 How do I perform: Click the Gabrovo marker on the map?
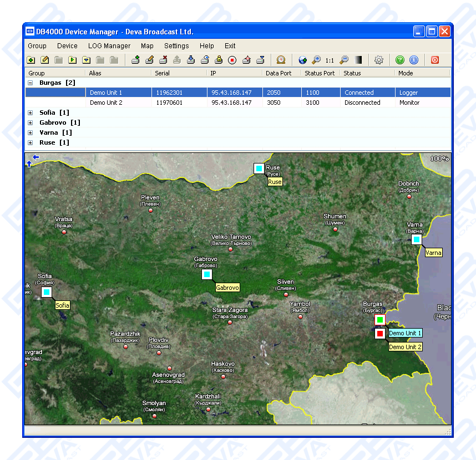(x=207, y=274)
